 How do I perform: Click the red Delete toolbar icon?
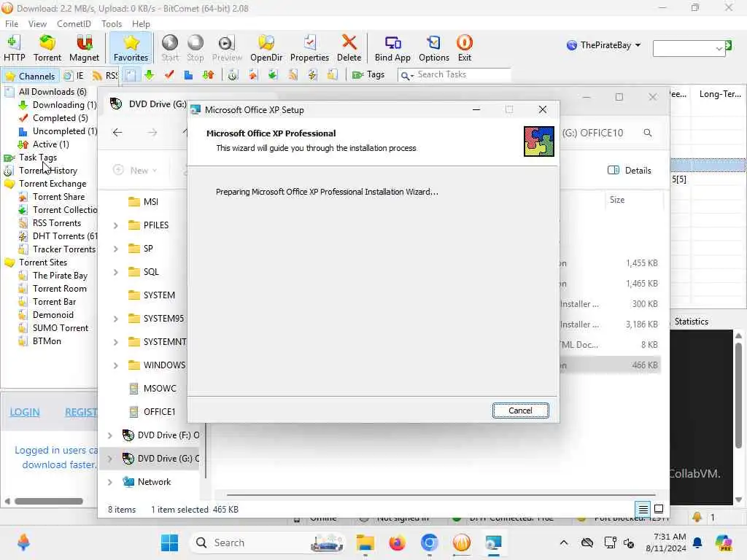(x=349, y=48)
